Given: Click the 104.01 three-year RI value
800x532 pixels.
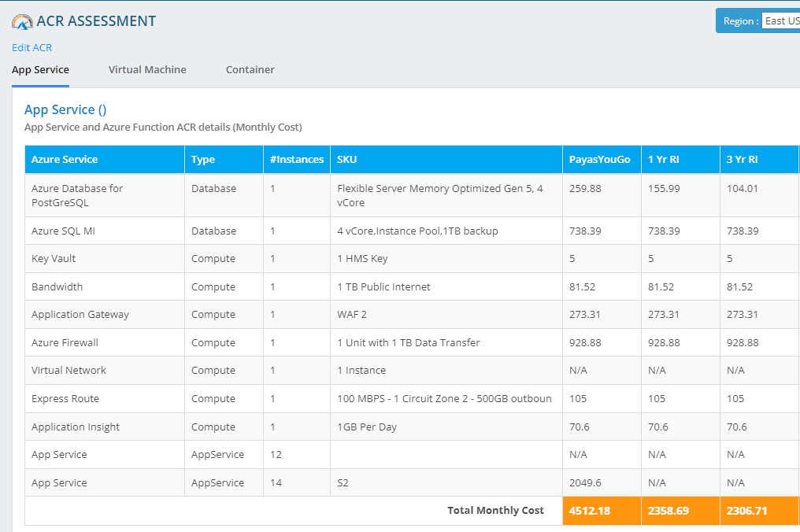Looking at the screenshot, I should [x=743, y=189].
